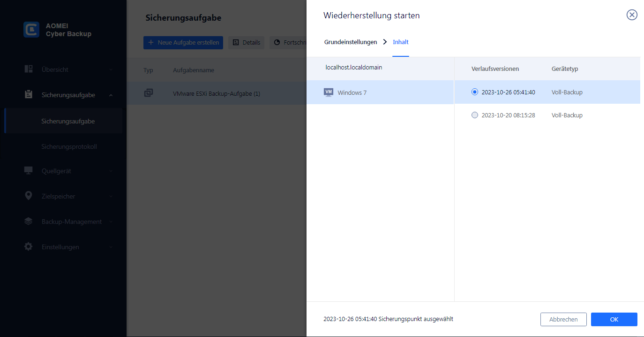Click the Backup-Management layers icon
Screen dimensions: 644x337
(x=29, y=221)
